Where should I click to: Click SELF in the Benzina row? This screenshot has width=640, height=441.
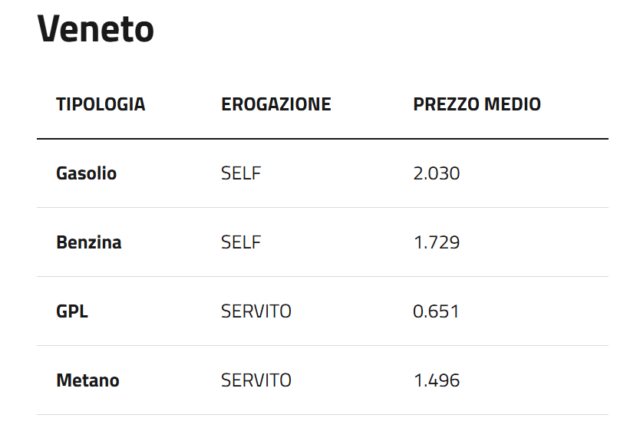point(240,242)
